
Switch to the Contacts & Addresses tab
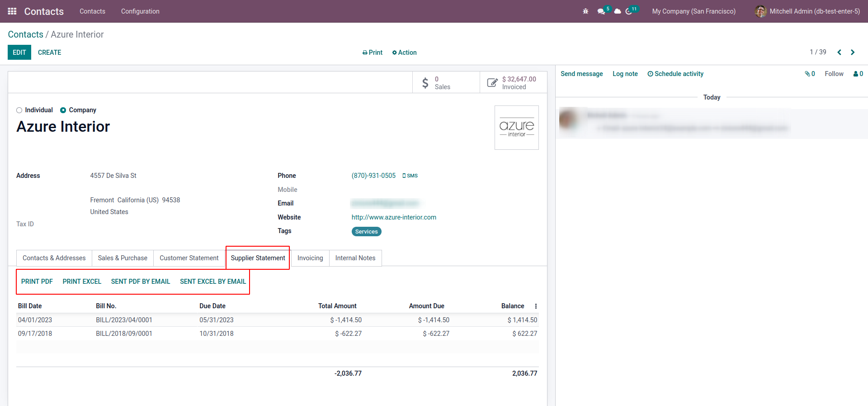pyautogui.click(x=54, y=258)
